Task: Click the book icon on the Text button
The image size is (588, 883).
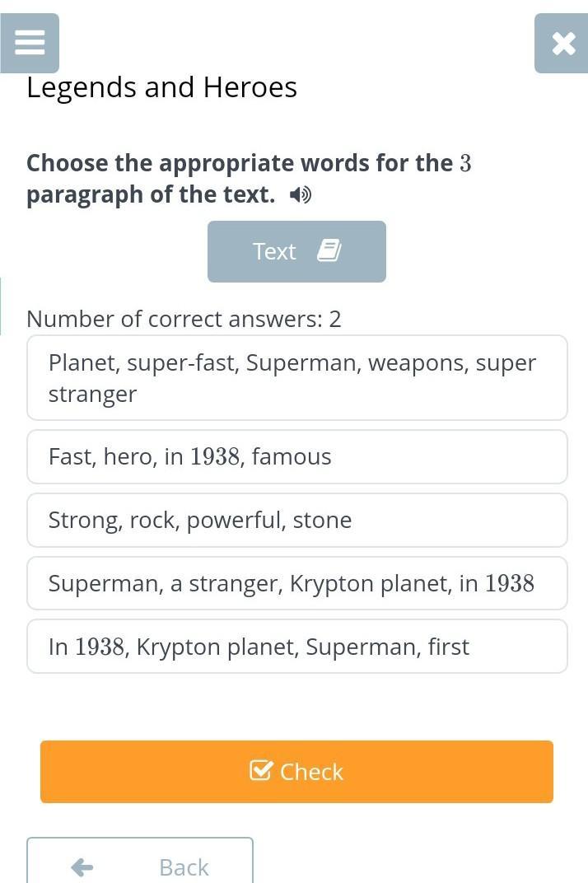Action: [x=329, y=250]
